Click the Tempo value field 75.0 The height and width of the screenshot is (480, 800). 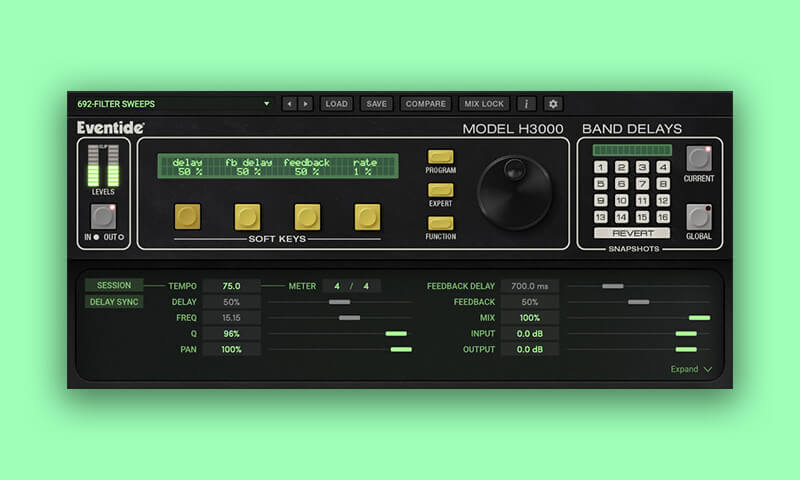coord(231,286)
